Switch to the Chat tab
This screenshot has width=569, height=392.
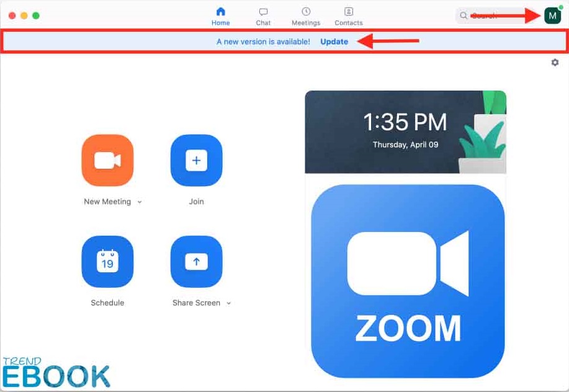[263, 17]
